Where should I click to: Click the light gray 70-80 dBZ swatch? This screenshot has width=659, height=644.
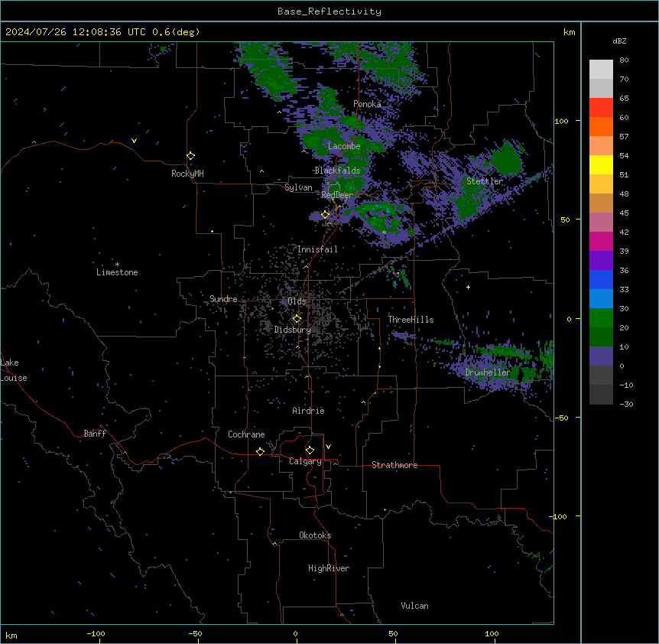click(x=601, y=70)
